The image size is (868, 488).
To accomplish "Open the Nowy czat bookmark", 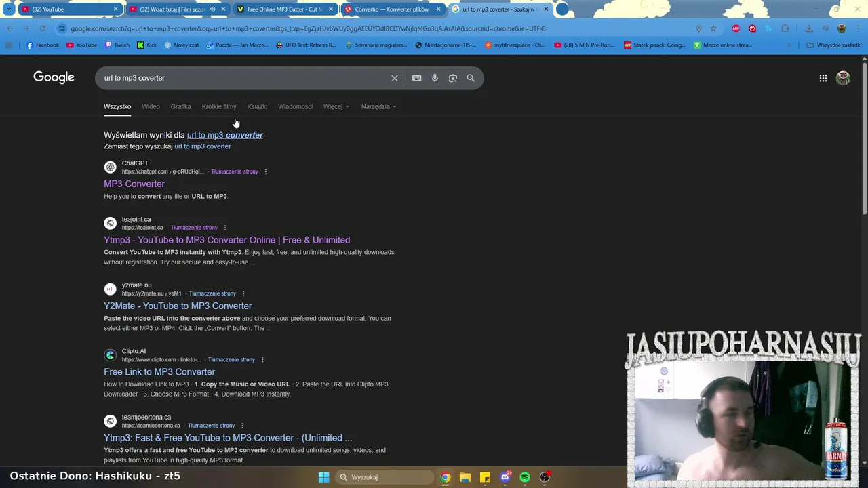I will pos(181,45).
